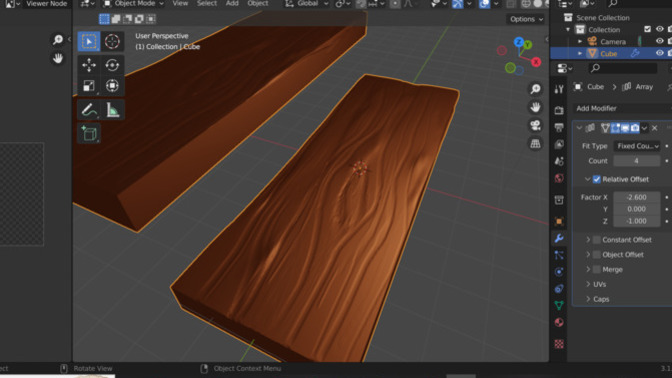672x378 pixels.
Task: Open Texture properties checker tab
Action: (559, 344)
